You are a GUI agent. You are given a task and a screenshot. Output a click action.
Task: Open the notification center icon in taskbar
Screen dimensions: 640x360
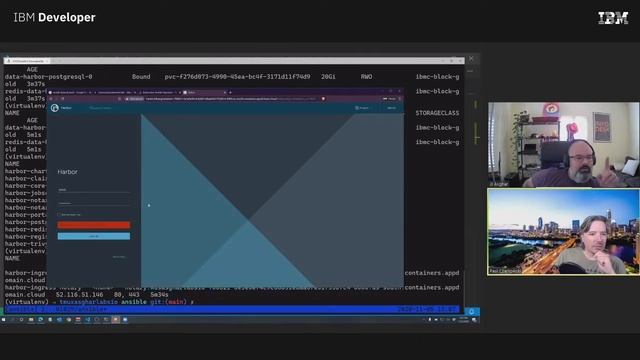[474, 320]
